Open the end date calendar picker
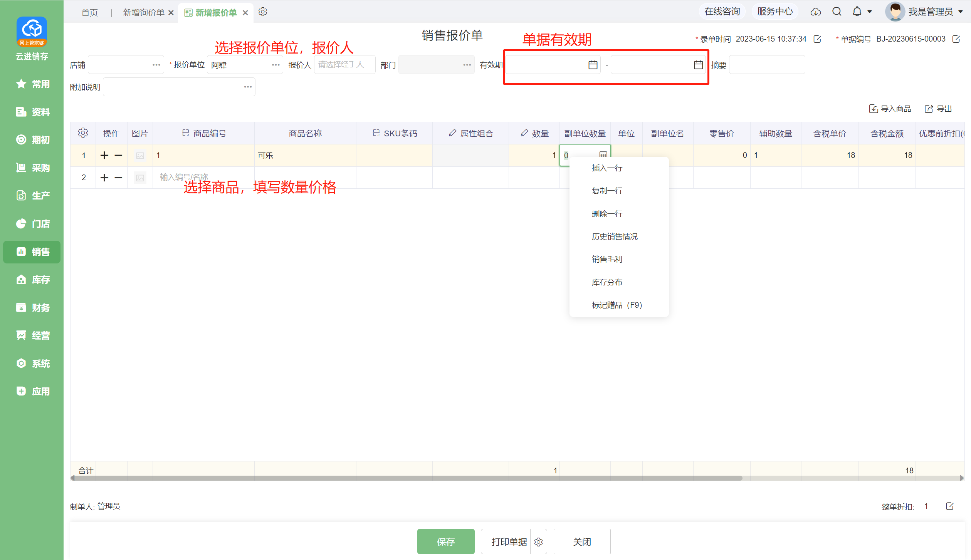 (x=698, y=65)
